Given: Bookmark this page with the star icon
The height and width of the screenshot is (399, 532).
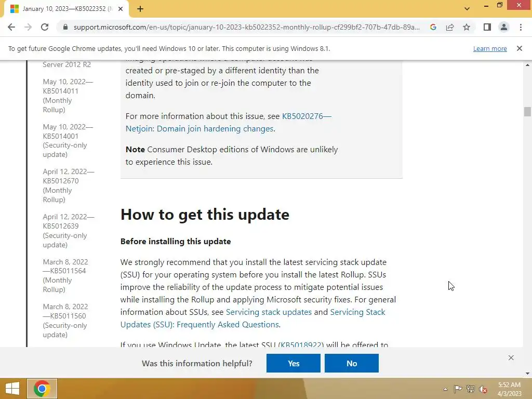Looking at the screenshot, I should 467,27.
